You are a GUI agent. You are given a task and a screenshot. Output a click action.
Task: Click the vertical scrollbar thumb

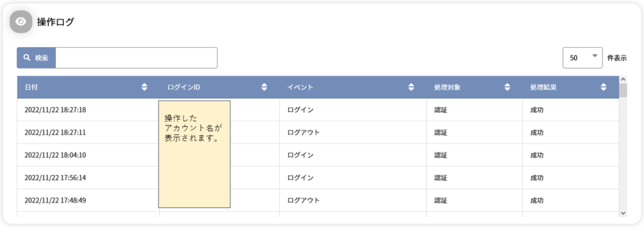point(623,91)
